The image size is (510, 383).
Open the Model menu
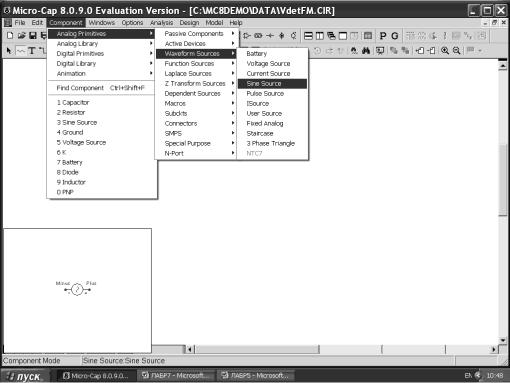pos(214,23)
